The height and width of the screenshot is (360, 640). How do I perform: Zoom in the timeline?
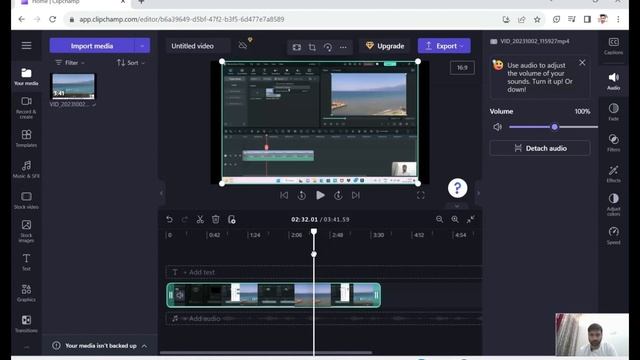(455, 220)
